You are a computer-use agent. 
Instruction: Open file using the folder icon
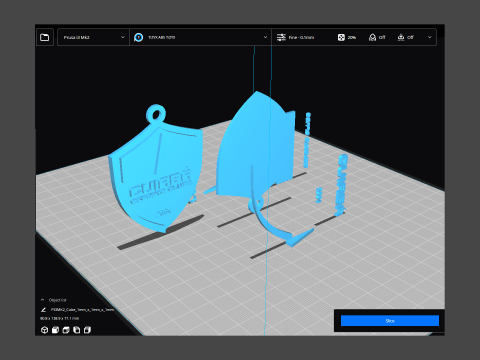[44, 37]
